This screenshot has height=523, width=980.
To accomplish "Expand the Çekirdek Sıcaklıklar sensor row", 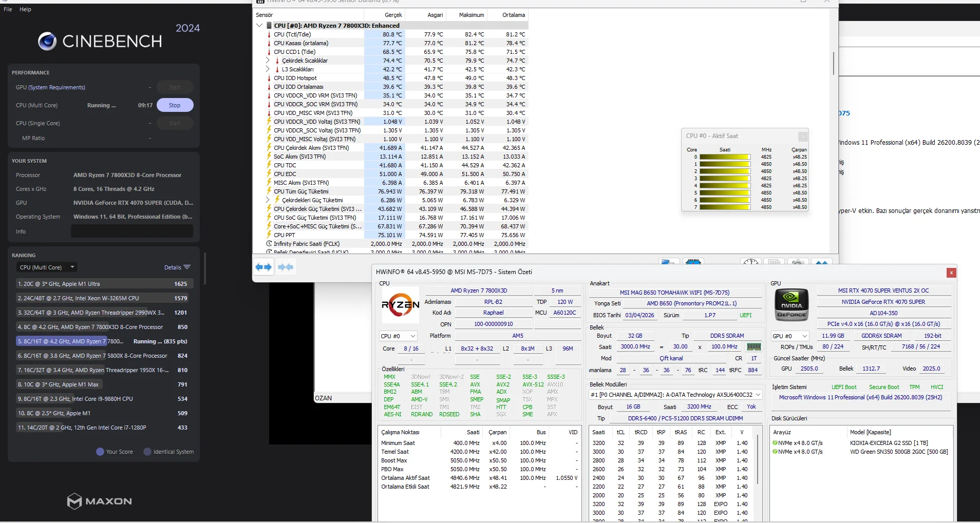I will [268, 61].
